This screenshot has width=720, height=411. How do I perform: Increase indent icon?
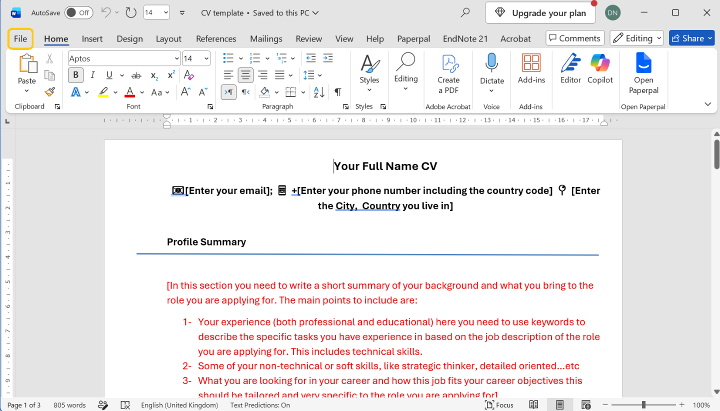coord(328,58)
